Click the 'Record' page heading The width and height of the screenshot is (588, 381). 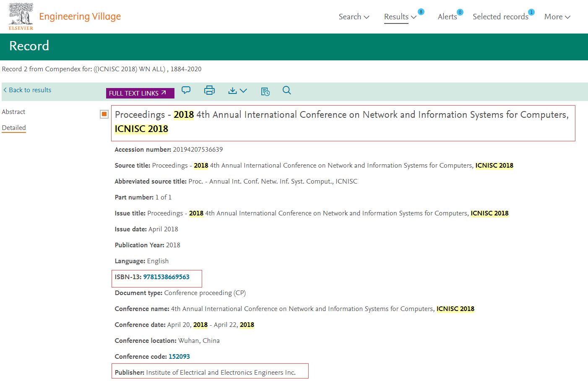pos(29,46)
